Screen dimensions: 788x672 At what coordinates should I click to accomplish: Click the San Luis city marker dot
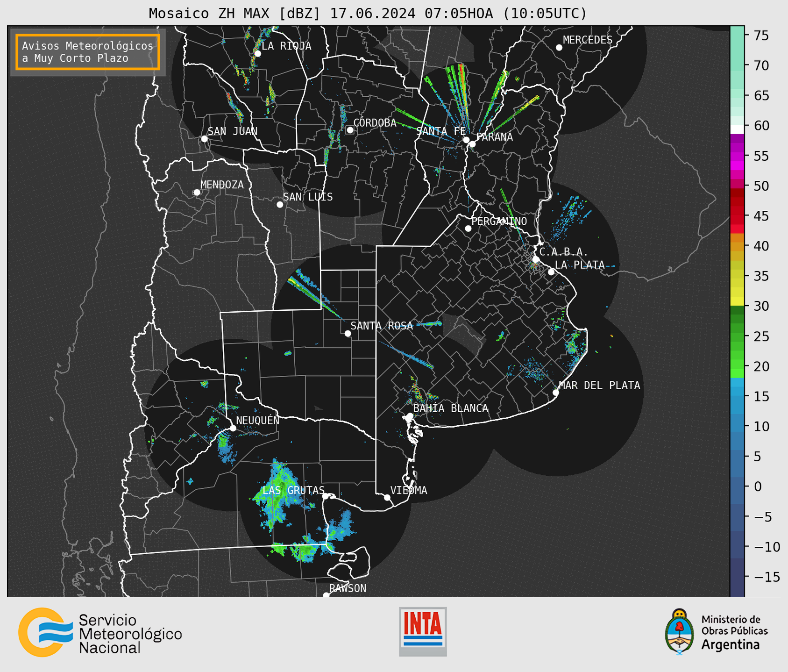click(280, 205)
